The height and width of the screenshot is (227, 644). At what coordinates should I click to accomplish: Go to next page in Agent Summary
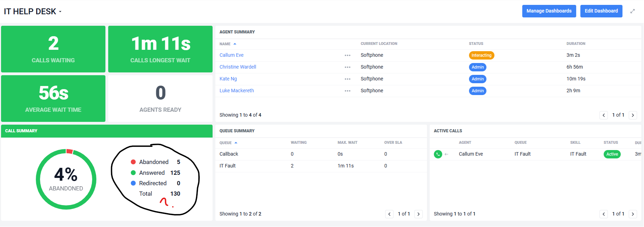point(633,115)
